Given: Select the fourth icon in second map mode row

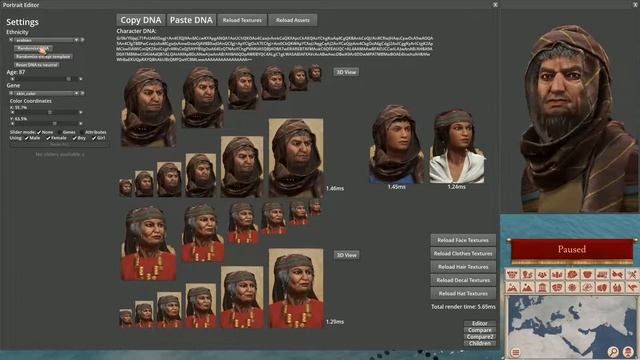Looking at the screenshot, I should pyautogui.click(x=557, y=287).
